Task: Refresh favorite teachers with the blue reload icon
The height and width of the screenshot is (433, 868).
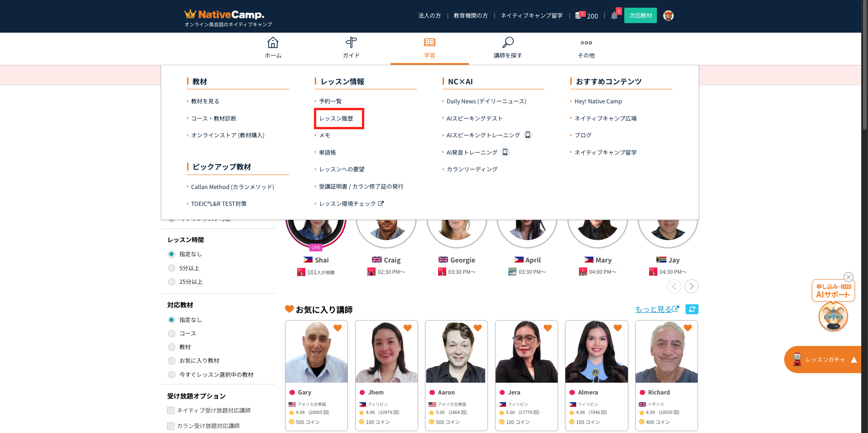Action: point(692,309)
